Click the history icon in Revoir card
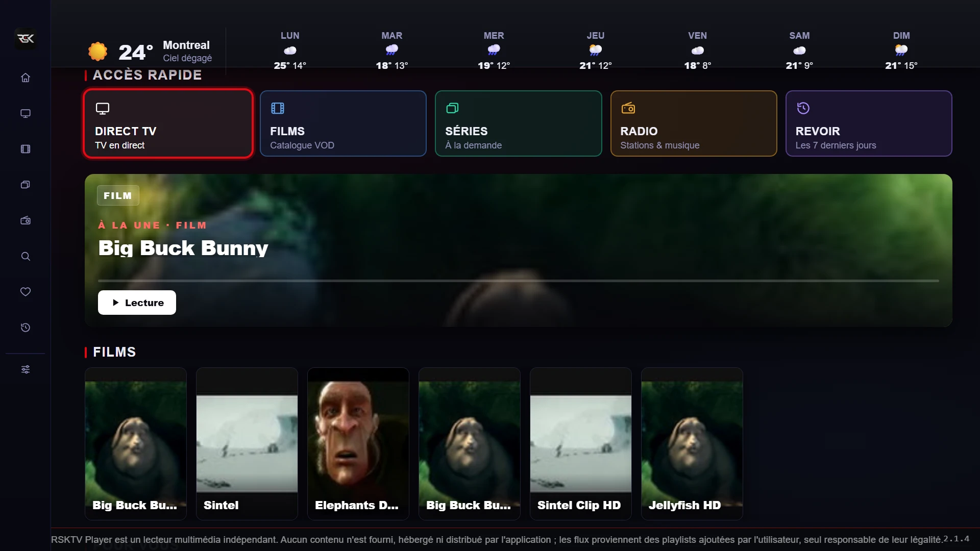 click(x=803, y=108)
